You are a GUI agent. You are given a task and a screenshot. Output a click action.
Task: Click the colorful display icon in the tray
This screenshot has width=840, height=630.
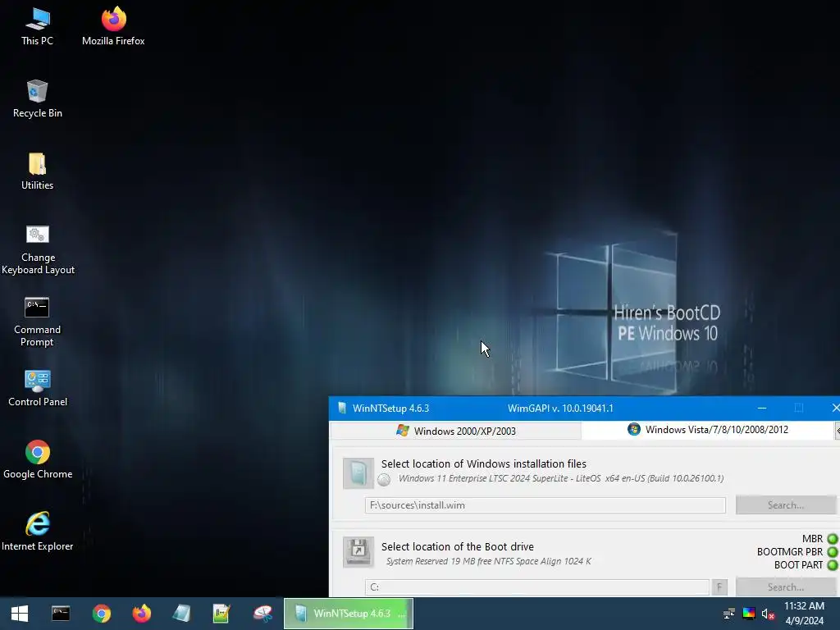click(x=749, y=614)
